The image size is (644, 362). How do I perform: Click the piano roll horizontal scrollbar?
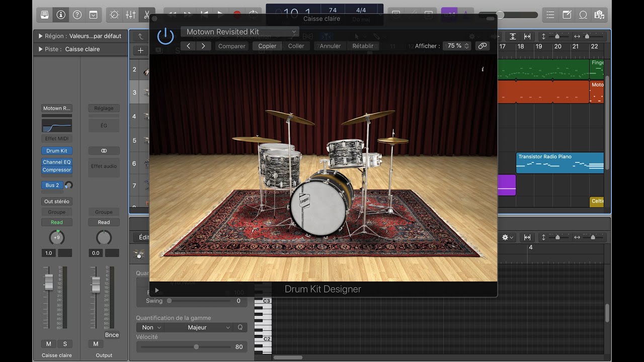[288, 357]
